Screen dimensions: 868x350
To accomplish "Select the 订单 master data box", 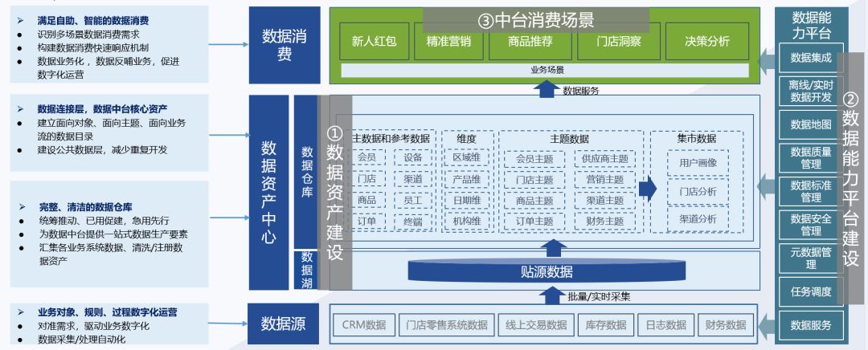I will pos(366,222).
